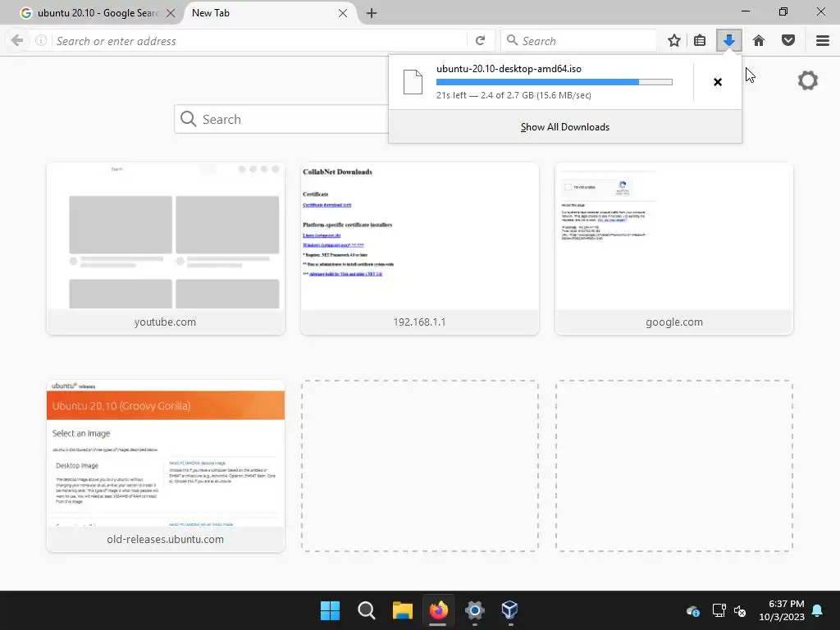The image size is (840, 630).
Task: Click the ISO file icon in downloads panel
Action: (413, 82)
